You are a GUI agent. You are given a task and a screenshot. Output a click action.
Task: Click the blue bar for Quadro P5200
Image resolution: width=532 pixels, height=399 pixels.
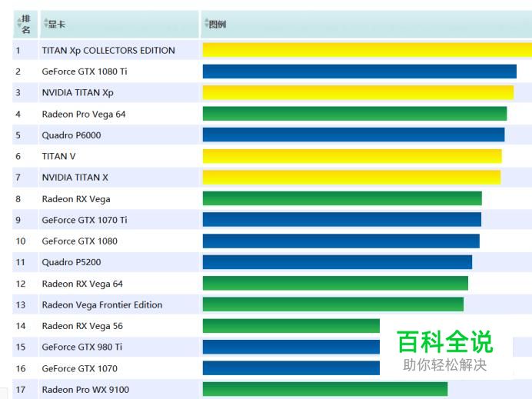click(337, 262)
